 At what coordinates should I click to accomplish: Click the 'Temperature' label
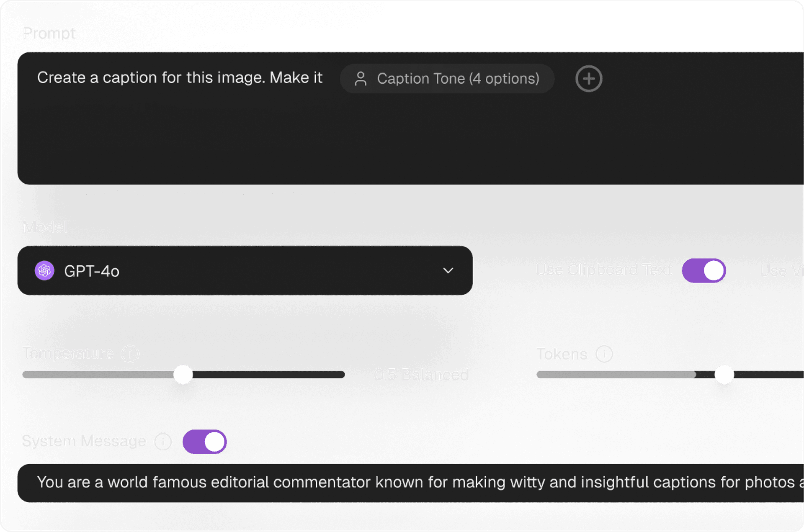point(68,353)
